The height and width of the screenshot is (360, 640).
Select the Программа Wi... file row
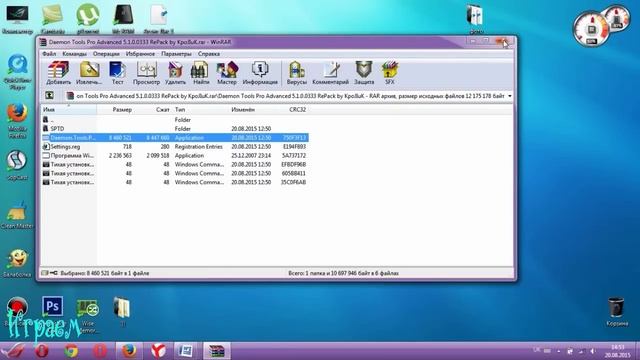175,156
